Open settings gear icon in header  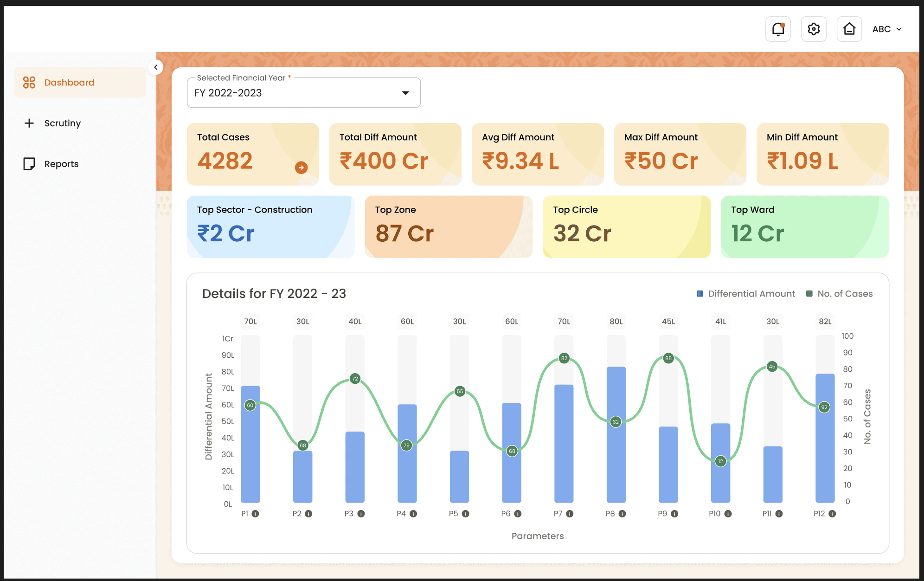click(x=814, y=29)
